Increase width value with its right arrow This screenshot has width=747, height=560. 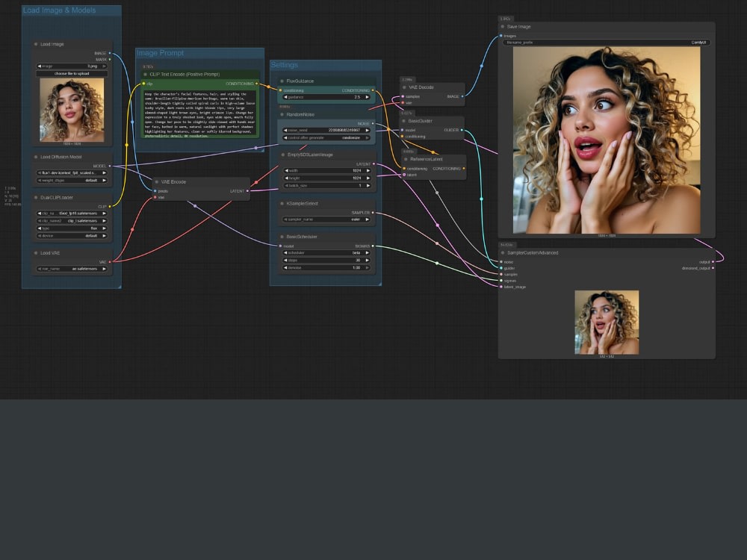click(368, 170)
